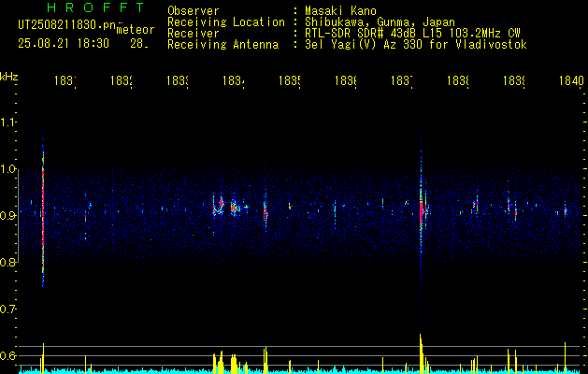
Task: Click the date stamp 25.08.21 18:30
Action: point(64,44)
